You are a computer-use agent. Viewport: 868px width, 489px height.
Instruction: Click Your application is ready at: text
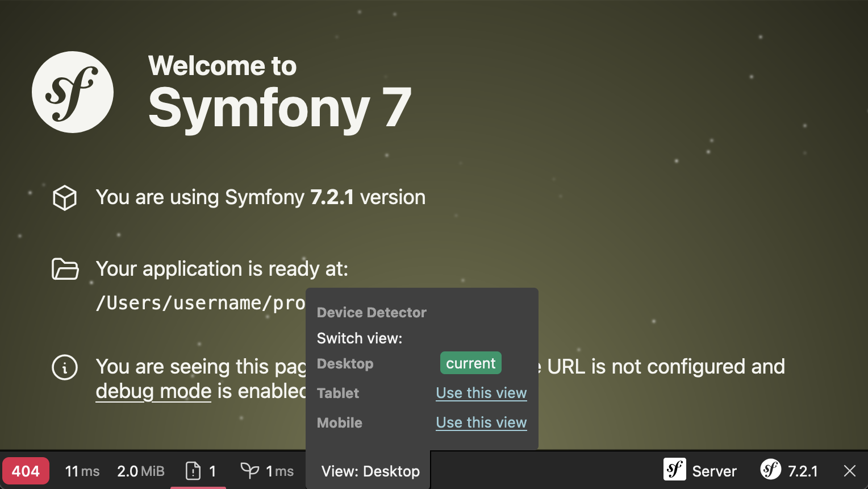(222, 268)
